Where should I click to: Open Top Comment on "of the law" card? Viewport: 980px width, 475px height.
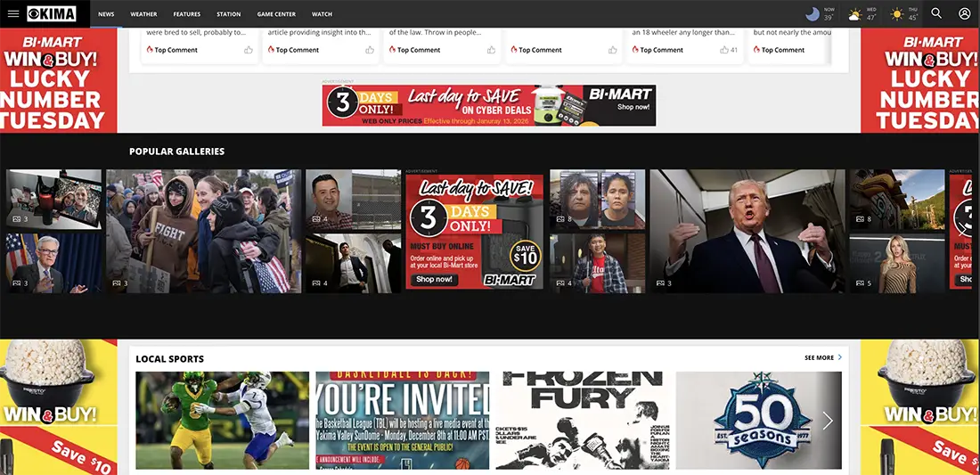click(418, 50)
